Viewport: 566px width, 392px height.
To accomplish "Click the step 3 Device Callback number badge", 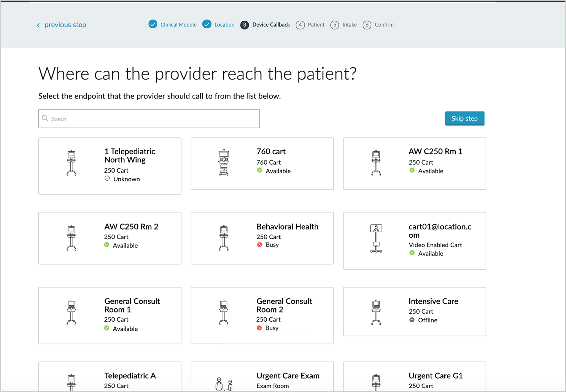I will (245, 25).
